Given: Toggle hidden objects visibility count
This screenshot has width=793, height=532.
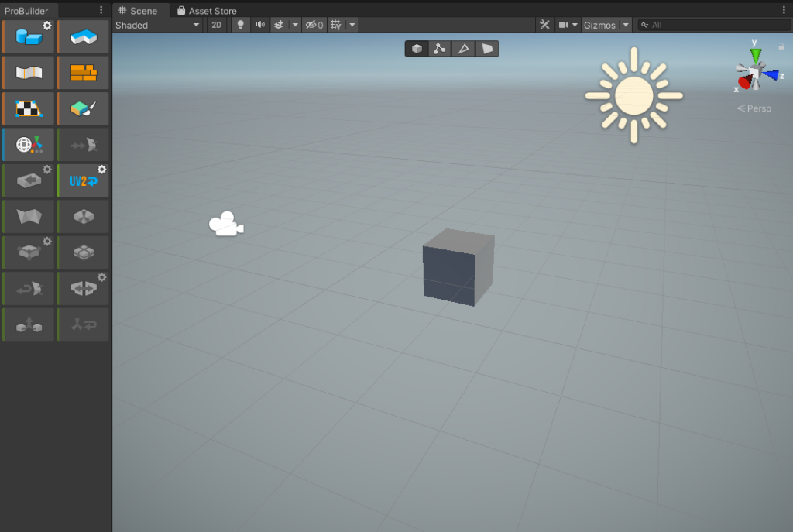Looking at the screenshot, I should [314, 25].
